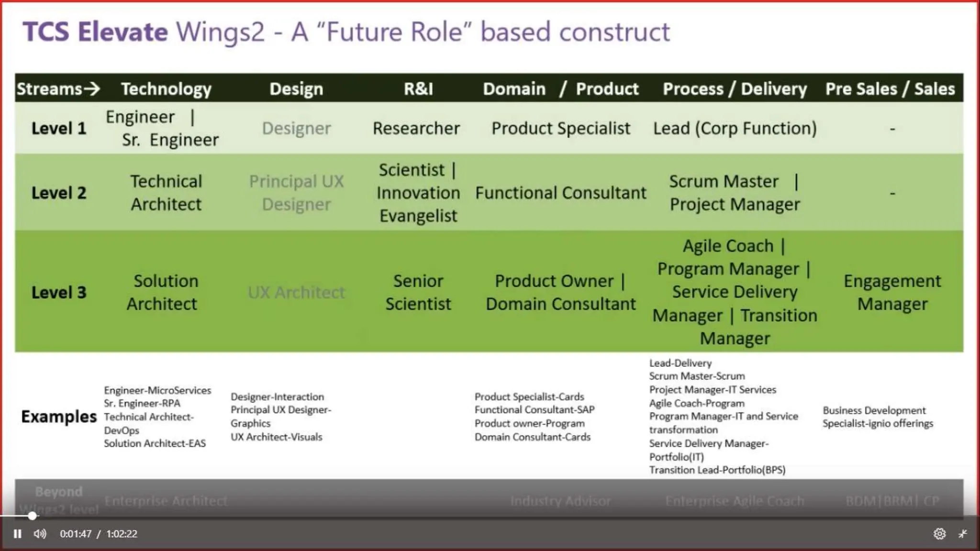This screenshot has width=980, height=551.
Task: Click the elapsed time 0:01:47 display
Action: [x=76, y=534]
